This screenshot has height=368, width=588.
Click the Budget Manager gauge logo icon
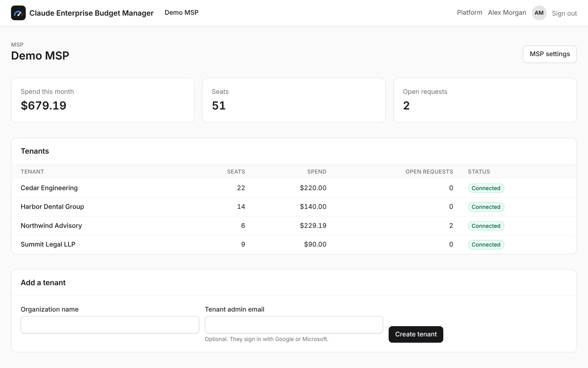18,13
